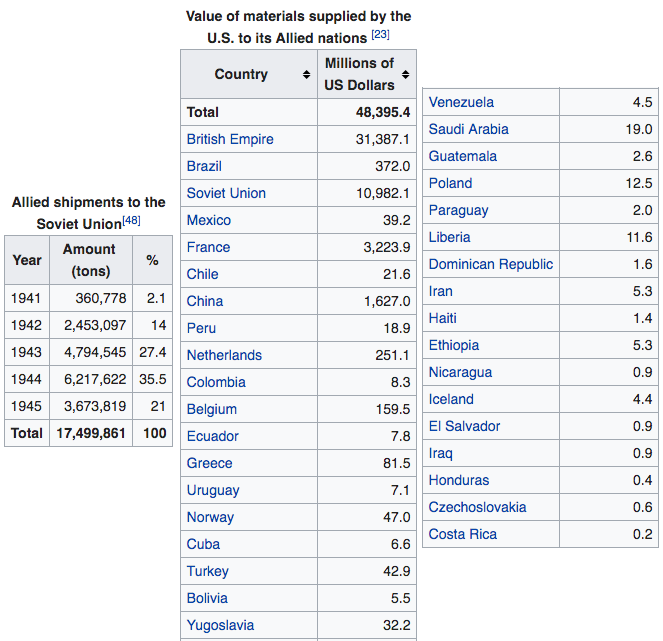The width and height of the screenshot is (663, 641).
Task: Open the Czechoslovakia link
Action: (477, 508)
